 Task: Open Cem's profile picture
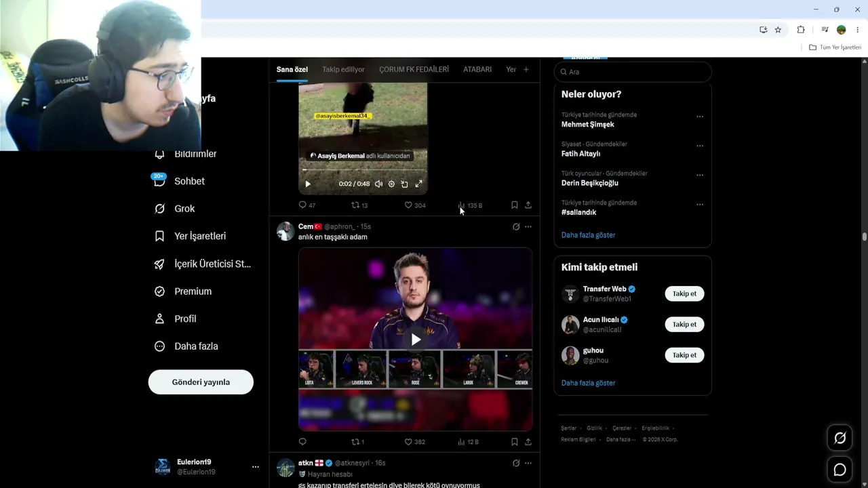pos(285,231)
